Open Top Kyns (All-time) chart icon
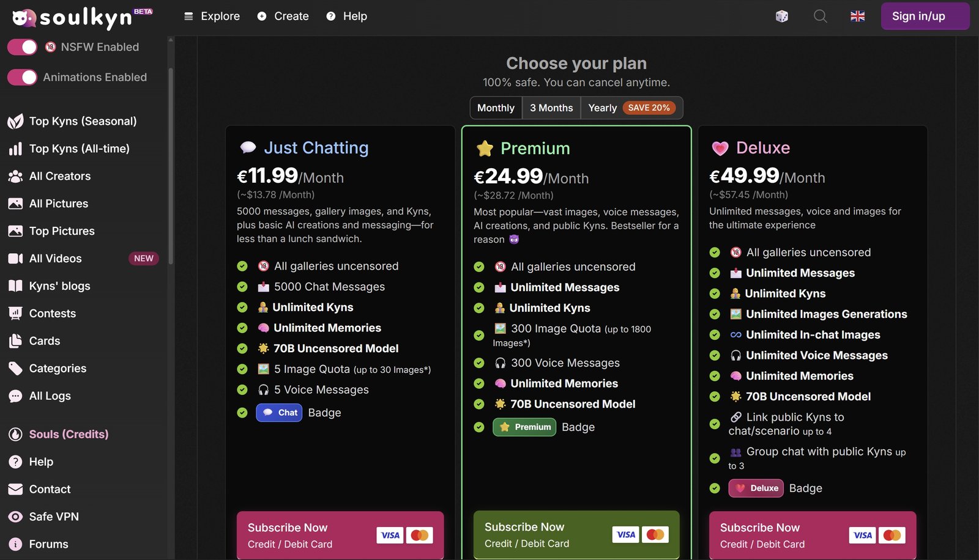Screen dimensions: 979x560 tap(15, 149)
